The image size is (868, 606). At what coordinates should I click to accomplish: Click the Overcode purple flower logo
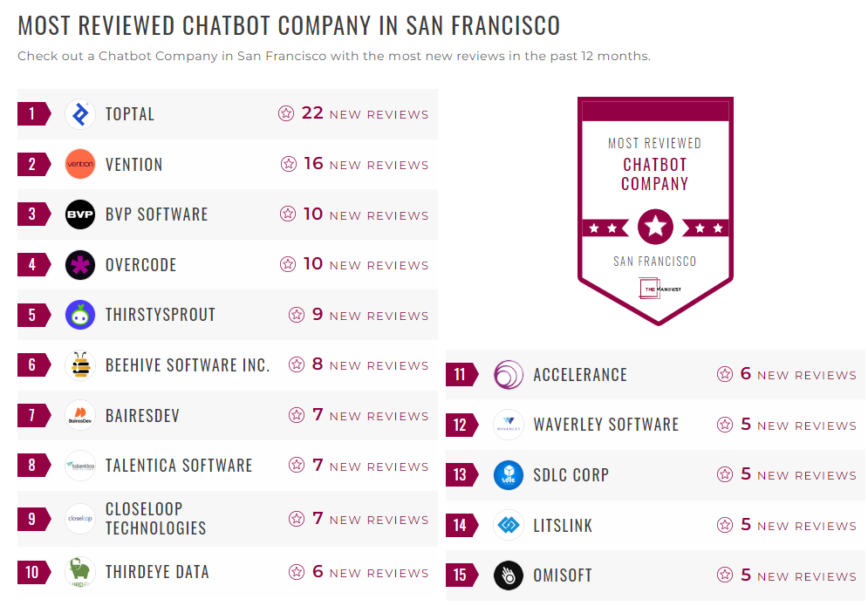[79, 264]
